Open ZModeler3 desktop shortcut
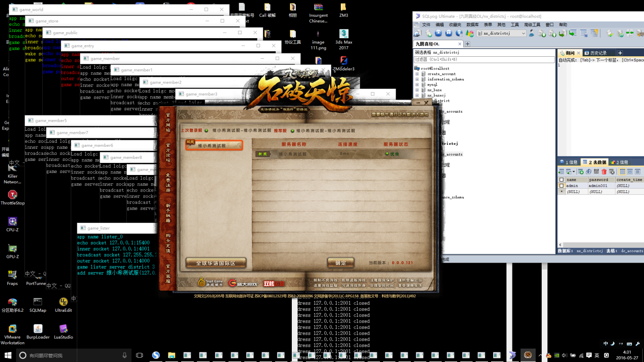Viewport: 644px width, 362px height. [x=344, y=64]
